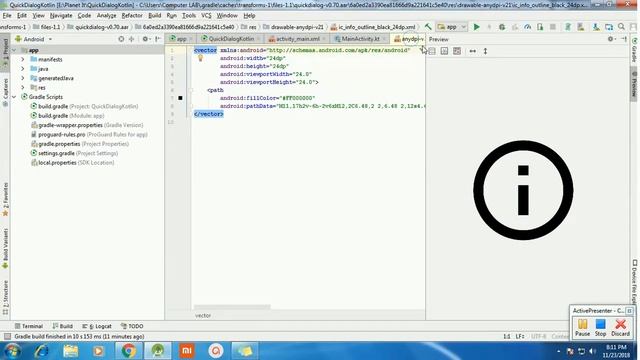The width and height of the screenshot is (640, 360).
Task: Open Google Chrome from the taskbar
Action: (x=128, y=351)
